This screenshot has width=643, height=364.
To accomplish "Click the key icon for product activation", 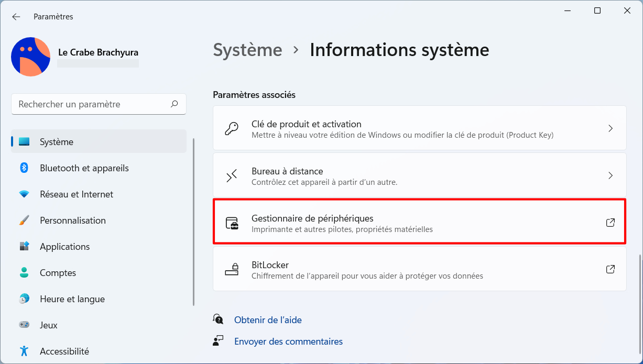I will 232,128.
